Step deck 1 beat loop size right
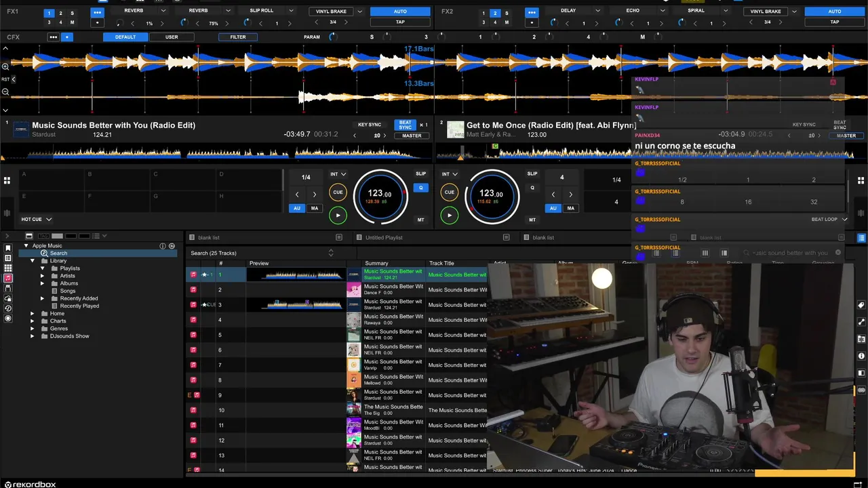The width and height of the screenshot is (868, 488). click(x=314, y=194)
